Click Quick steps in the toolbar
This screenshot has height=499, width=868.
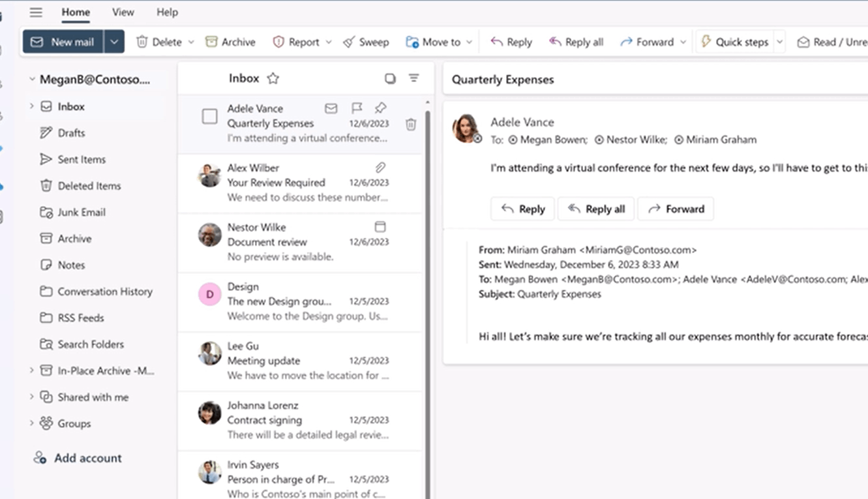coord(734,42)
